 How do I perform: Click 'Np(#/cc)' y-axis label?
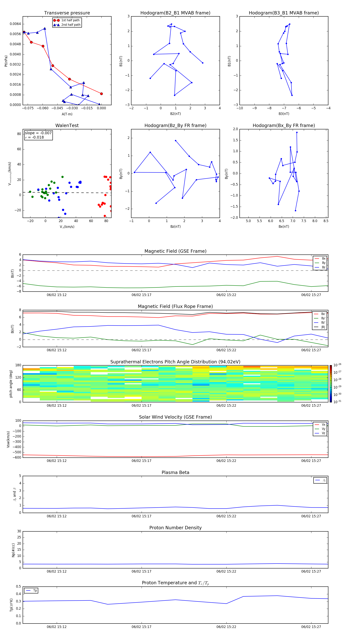click(x=13, y=550)
